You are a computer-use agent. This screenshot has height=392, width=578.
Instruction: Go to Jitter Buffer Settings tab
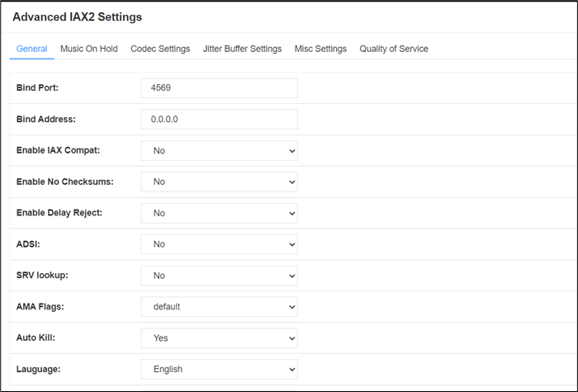(x=242, y=49)
